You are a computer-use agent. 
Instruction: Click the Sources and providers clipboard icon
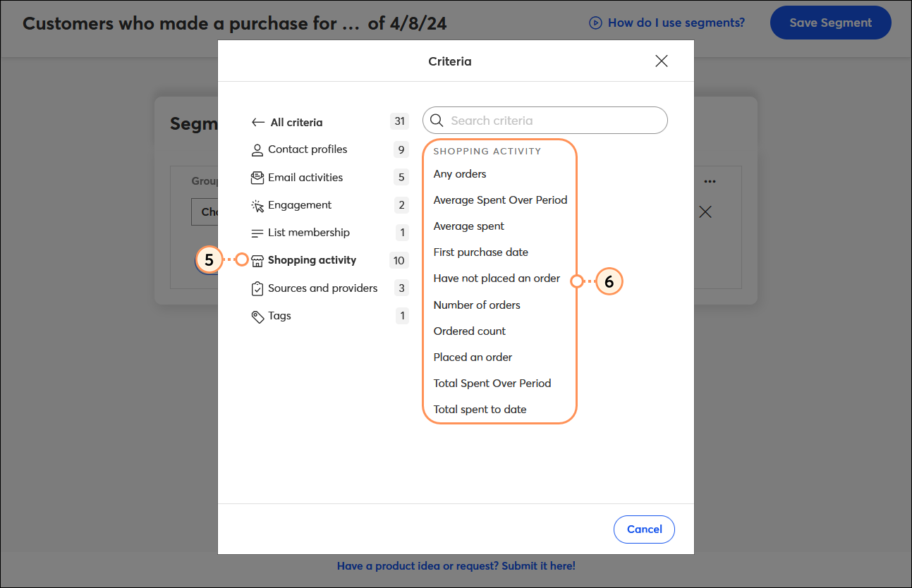(x=257, y=288)
